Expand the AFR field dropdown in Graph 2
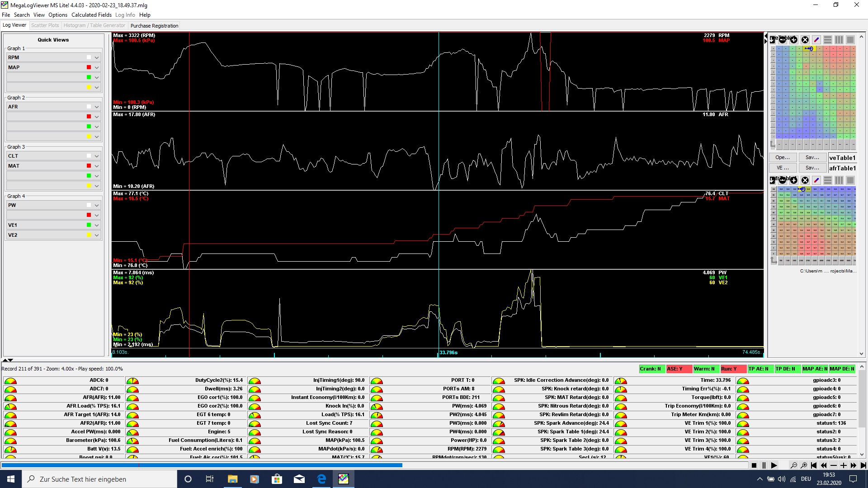This screenshot has width=868, height=488. coord(96,107)
